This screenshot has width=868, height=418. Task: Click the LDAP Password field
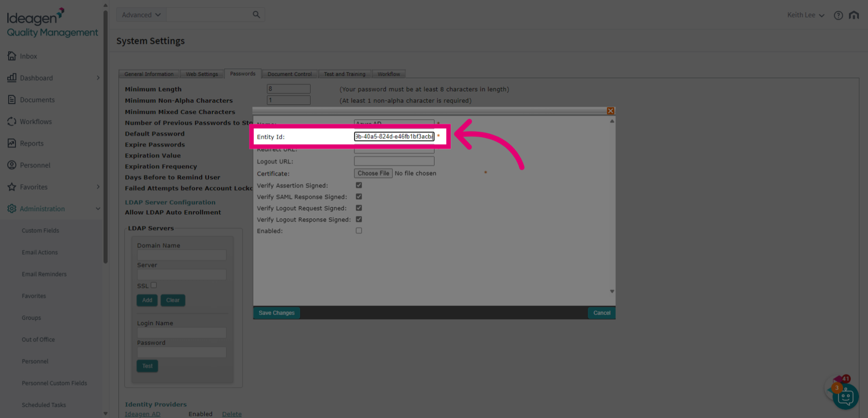(182, 352)
